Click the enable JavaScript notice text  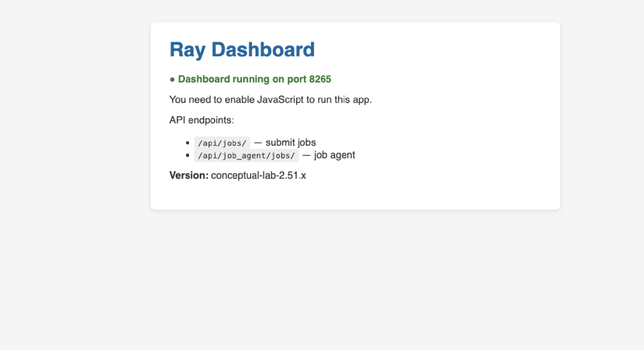tap(271, 100)
